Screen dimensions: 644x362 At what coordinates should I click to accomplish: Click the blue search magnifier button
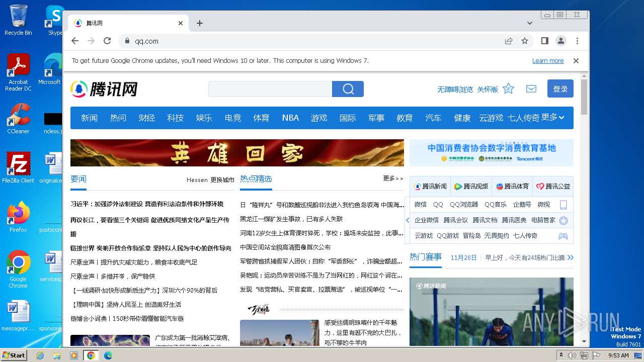coord(348,89)
